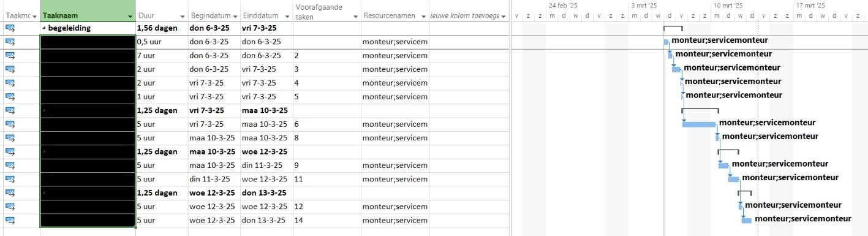
Task: Collapse the begeleiding summary task
Action: pyautogui.click(x=44, y=28)
